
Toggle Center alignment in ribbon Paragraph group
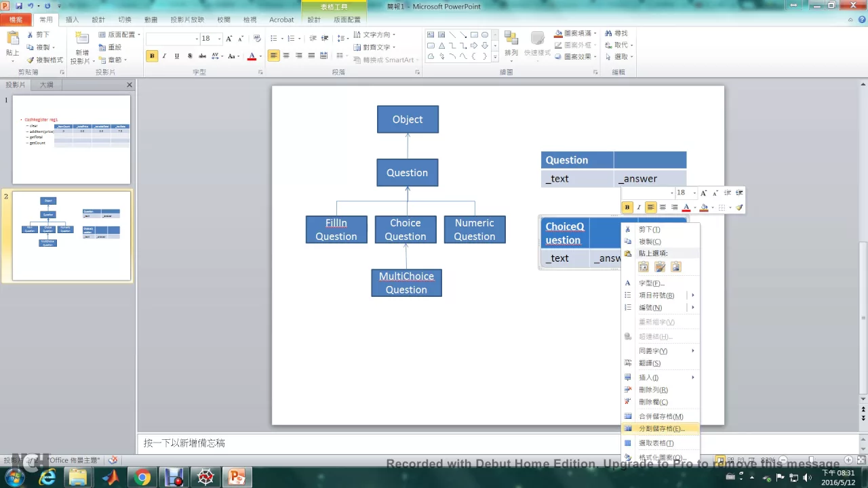[x=286, y=56]
